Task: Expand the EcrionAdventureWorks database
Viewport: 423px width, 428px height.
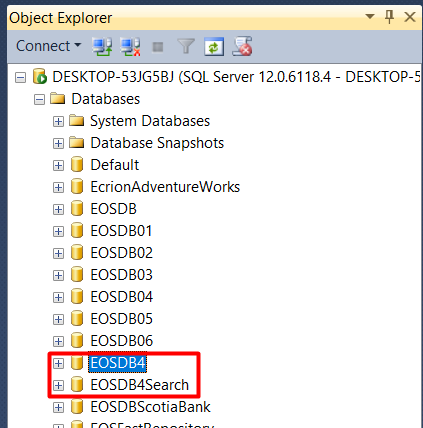Action: tap(58, 187)
